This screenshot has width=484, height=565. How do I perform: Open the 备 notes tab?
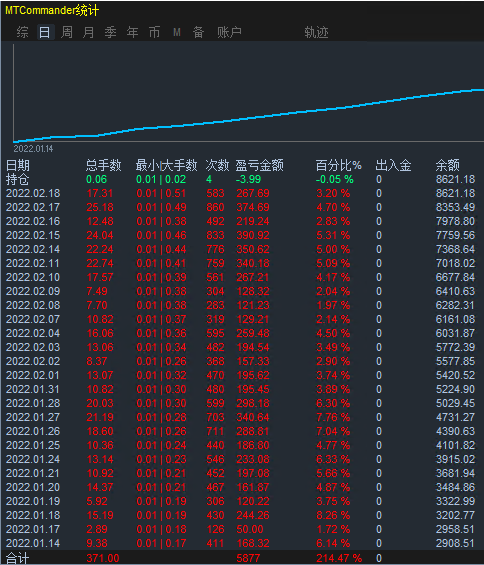[x=198, y=32]
